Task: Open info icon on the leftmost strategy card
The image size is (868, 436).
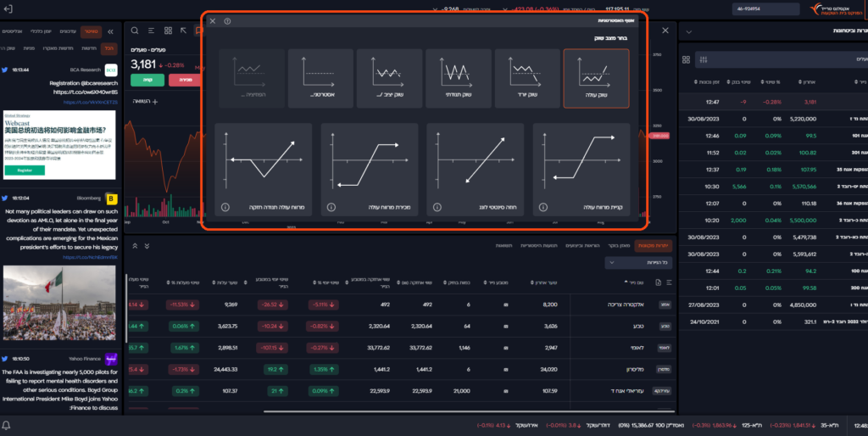Action: click(x=225, y=206)
